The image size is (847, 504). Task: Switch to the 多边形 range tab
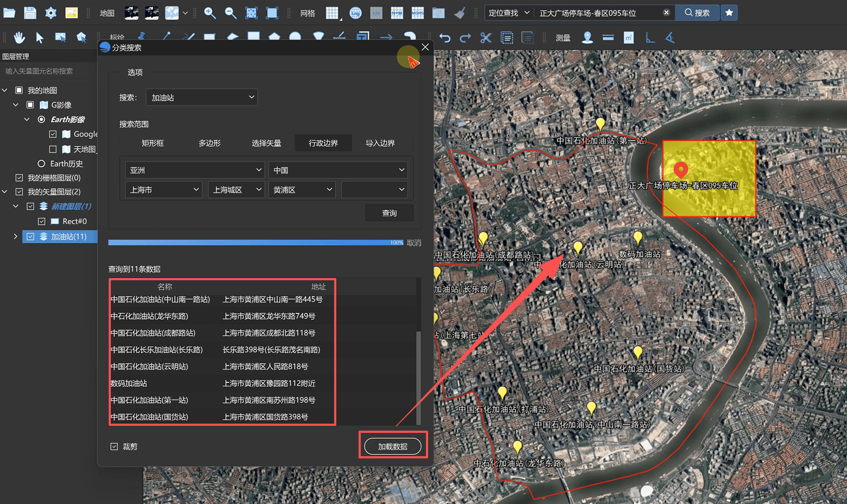click(x=210, y=143)
